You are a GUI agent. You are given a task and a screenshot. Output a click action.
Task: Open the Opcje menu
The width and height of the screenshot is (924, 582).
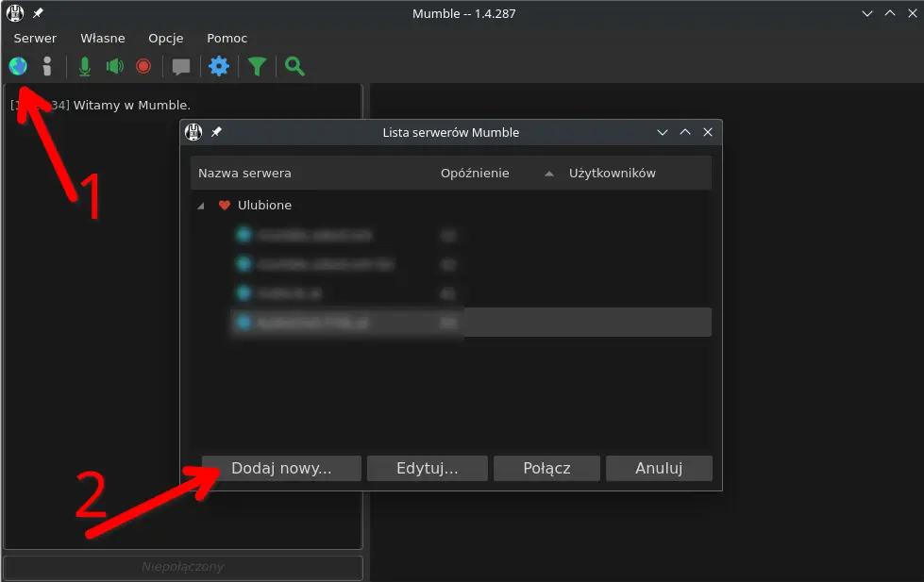coord(165,39)
